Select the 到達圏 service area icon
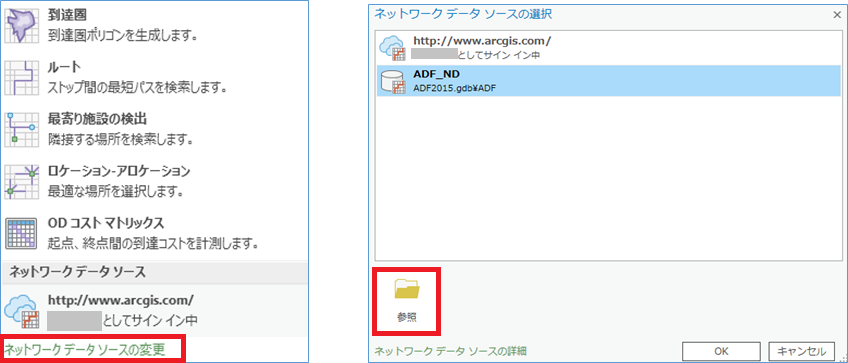The image size is (848, 363). [22, 25]
